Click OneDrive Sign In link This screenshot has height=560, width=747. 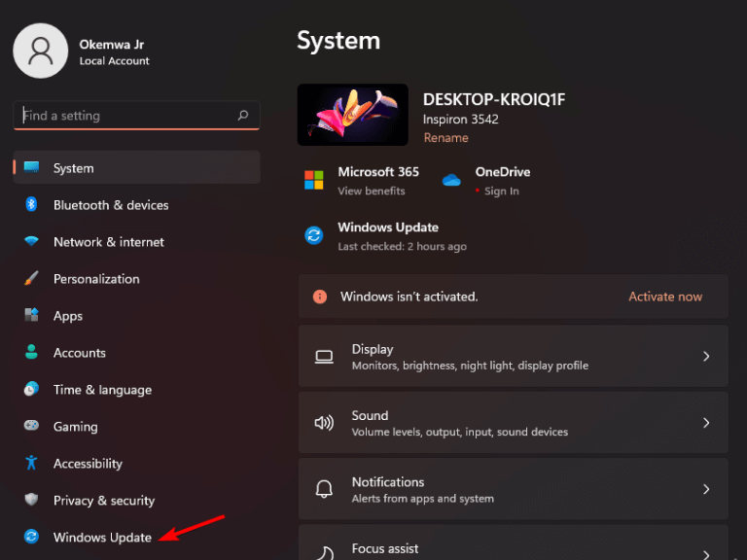tap(502, 191)
